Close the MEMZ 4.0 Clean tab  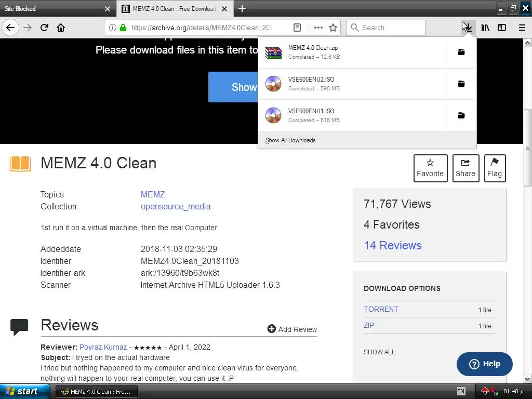[x=224, y=9]
